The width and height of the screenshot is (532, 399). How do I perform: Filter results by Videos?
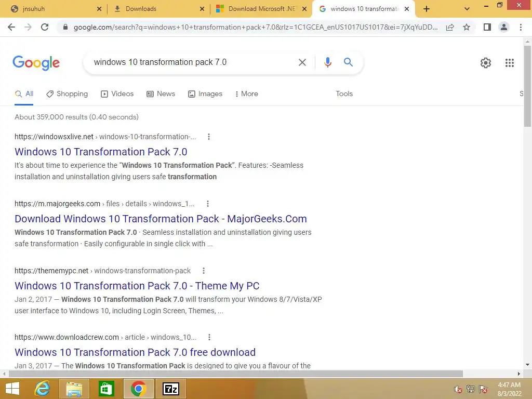click(117, 94)
